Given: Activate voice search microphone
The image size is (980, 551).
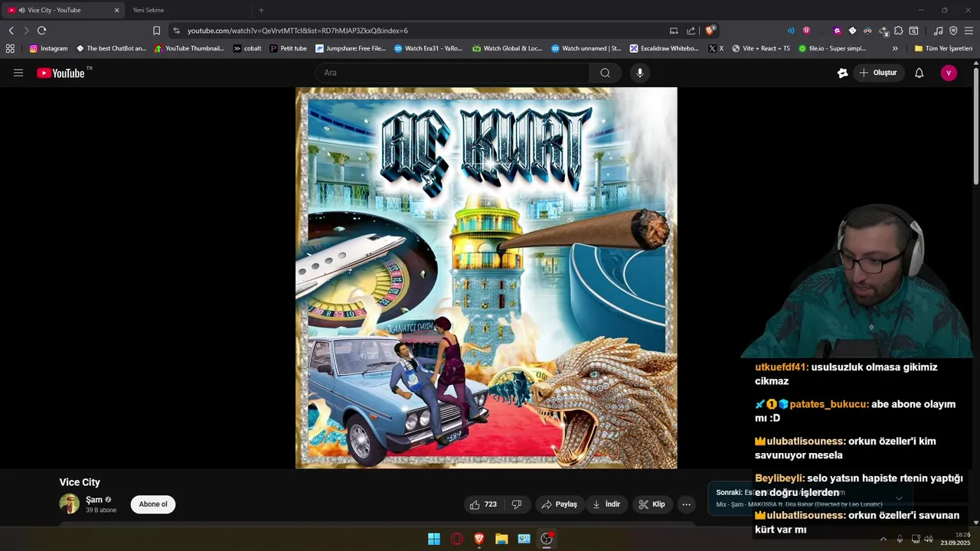Looking at the screenshot, I should [x=640, y=73].
